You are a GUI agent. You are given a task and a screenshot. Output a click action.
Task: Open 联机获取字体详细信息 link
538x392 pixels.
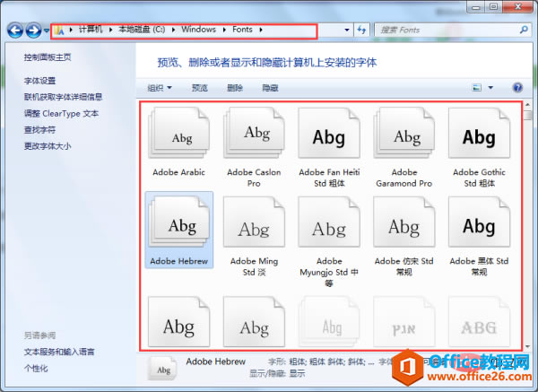(x=63, y=97)
